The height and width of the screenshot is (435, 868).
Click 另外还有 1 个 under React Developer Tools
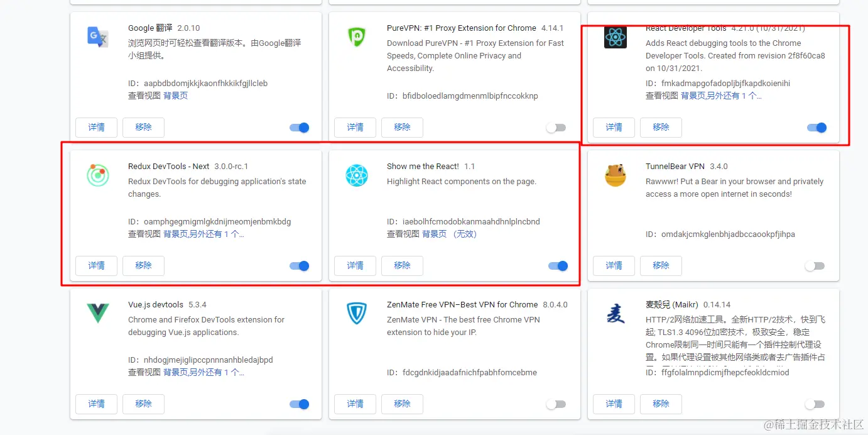coord(734,96)
